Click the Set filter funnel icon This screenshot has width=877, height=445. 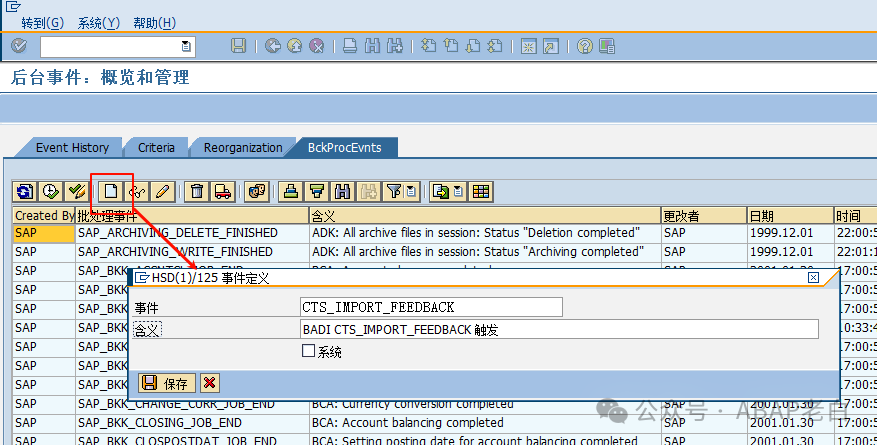394,192
